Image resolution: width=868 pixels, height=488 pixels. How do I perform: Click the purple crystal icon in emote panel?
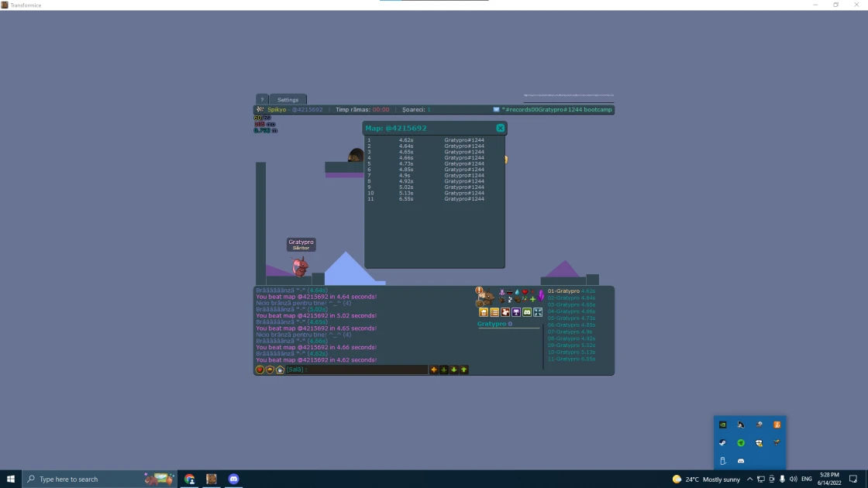tap(541, 296)
